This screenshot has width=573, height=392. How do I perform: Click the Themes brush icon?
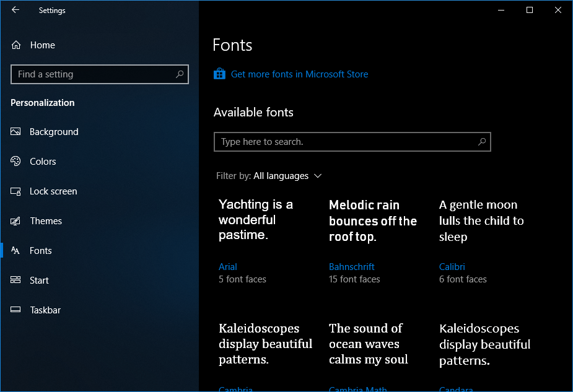tap(16, 221)
